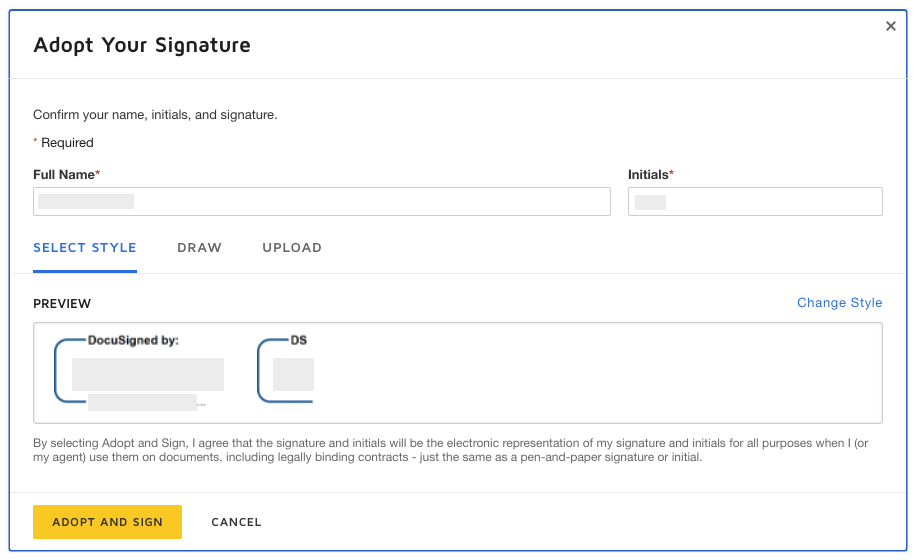Open the Draw tab
The height and width of the screenshot is (560, 916).
coord(199,248)
